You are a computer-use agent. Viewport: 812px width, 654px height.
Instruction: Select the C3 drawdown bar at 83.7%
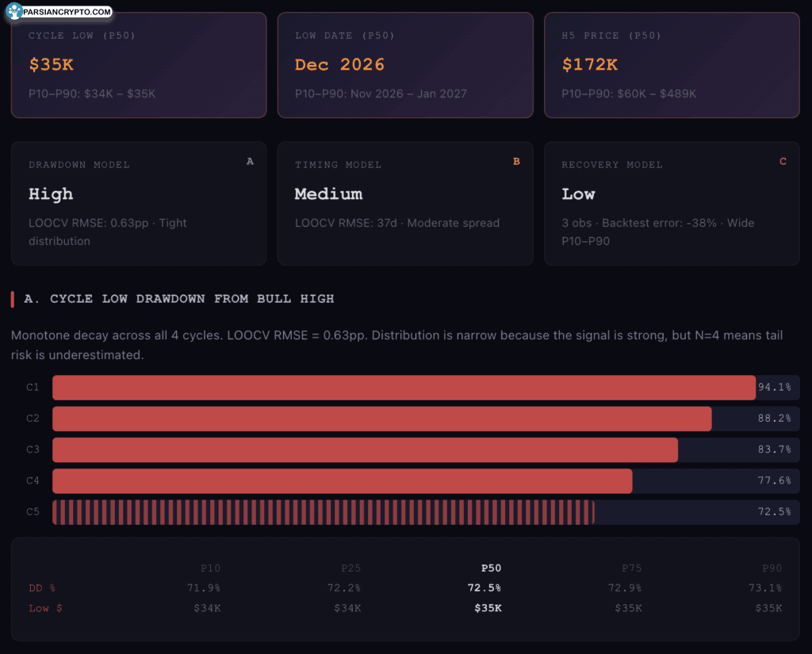(365, 449)
